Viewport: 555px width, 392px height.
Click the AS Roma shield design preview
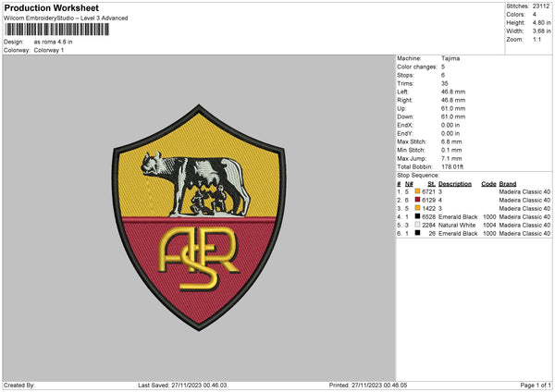pos(199,217)
